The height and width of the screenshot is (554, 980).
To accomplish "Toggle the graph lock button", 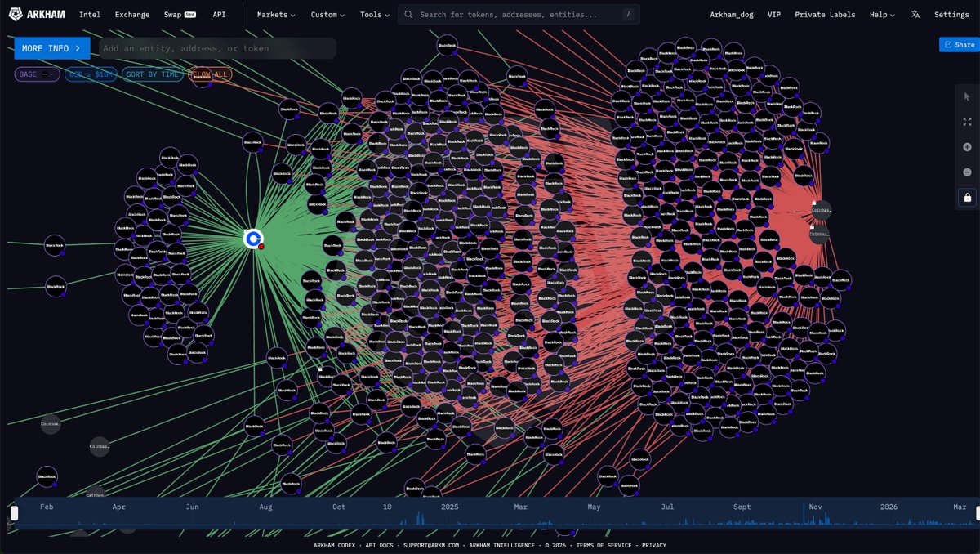I will point(967,198).
